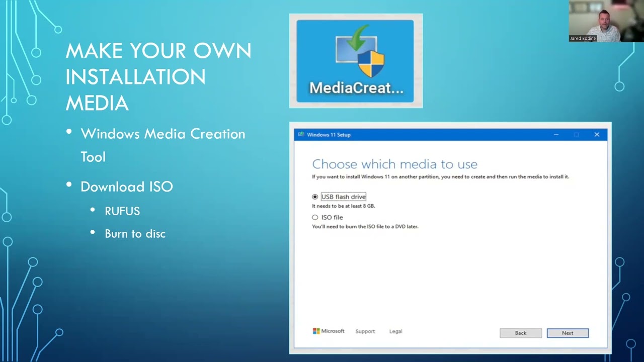644x362 pixels.
Task: Click the Microsoft logo in Setup footer
Action: coord(329,331)
